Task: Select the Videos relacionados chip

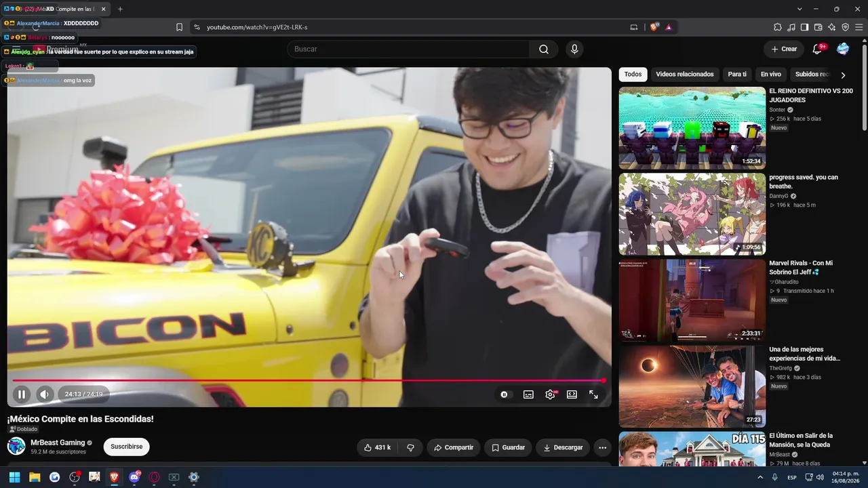Action: point(685,75)
